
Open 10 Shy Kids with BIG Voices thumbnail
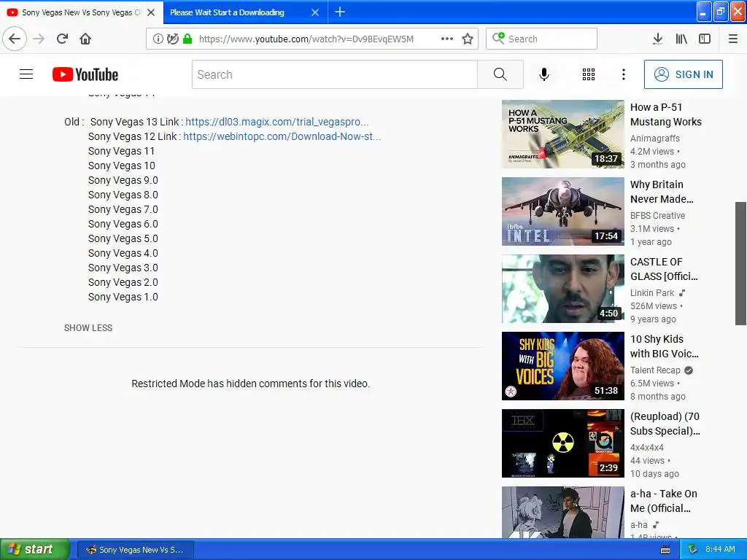[562, 366]
